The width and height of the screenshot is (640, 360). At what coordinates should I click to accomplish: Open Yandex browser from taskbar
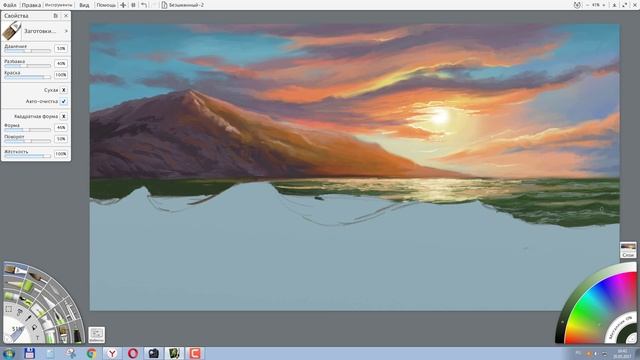point(112,353)
